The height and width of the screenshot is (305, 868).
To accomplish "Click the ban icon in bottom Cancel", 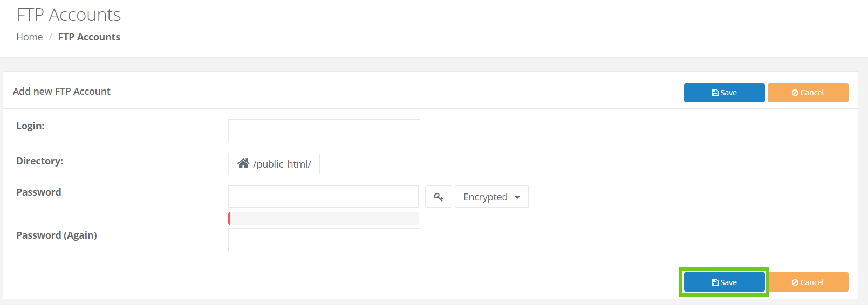I will coord(795,282).
